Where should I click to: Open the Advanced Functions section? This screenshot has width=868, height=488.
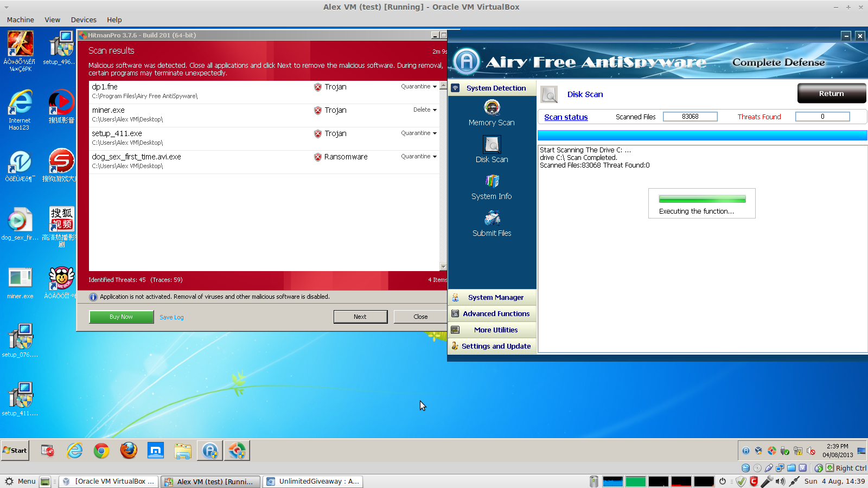492,313
